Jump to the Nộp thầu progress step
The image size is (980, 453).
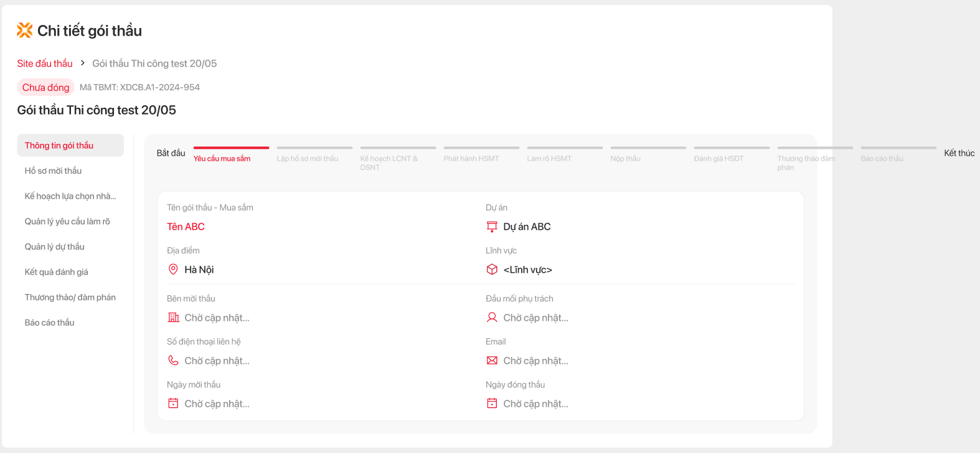coord(626,158)
